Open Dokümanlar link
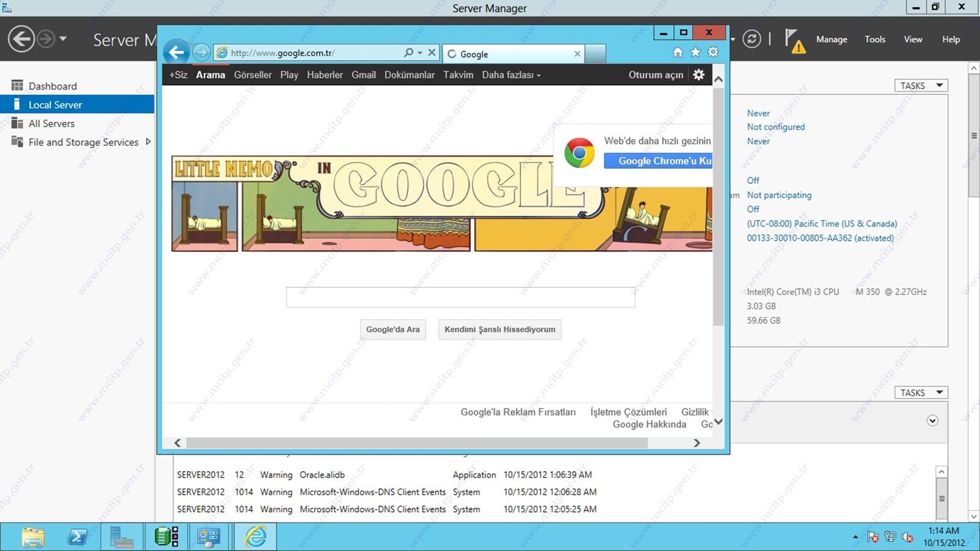Screen dimensions: 980x551 tap(410, 75)
